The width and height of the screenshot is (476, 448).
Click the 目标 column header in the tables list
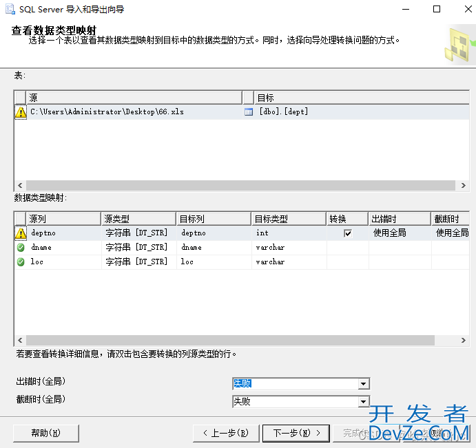362,98
